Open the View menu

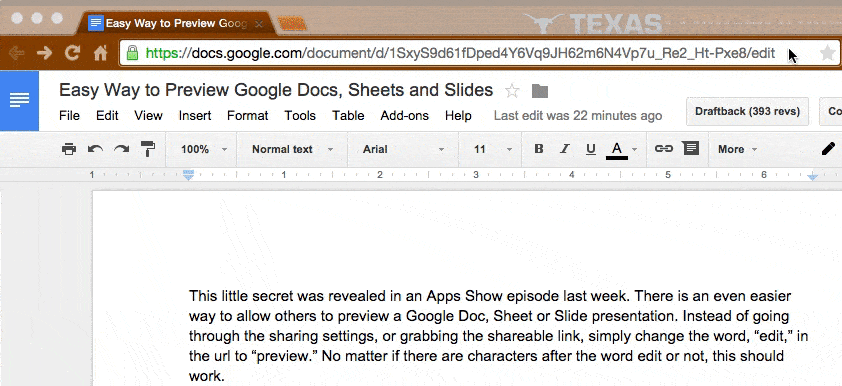(148, 115)
